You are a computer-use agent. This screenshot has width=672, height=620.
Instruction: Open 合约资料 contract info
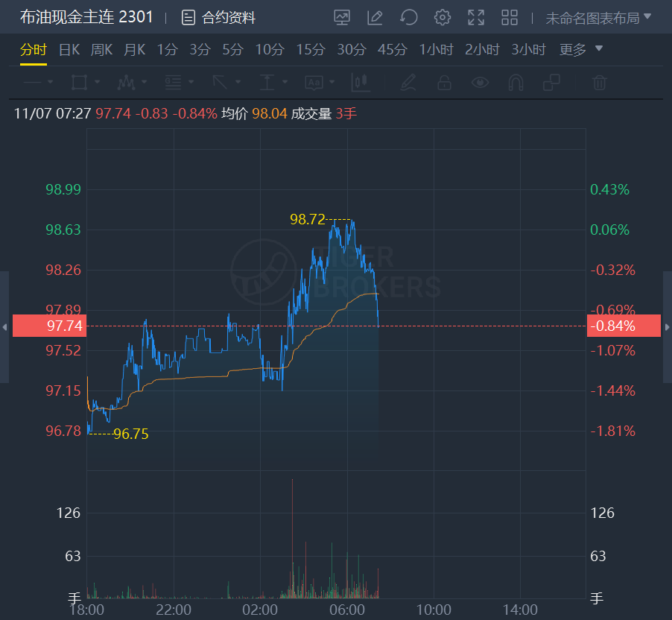pyautogui.click(x=219, y=17)
